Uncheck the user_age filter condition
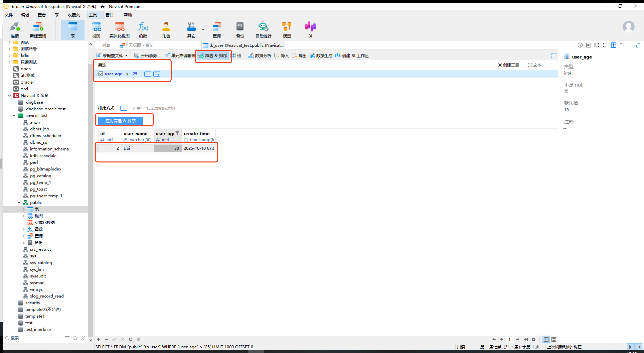The width and height of the screenshot is (644, 353). coord(101,74)
